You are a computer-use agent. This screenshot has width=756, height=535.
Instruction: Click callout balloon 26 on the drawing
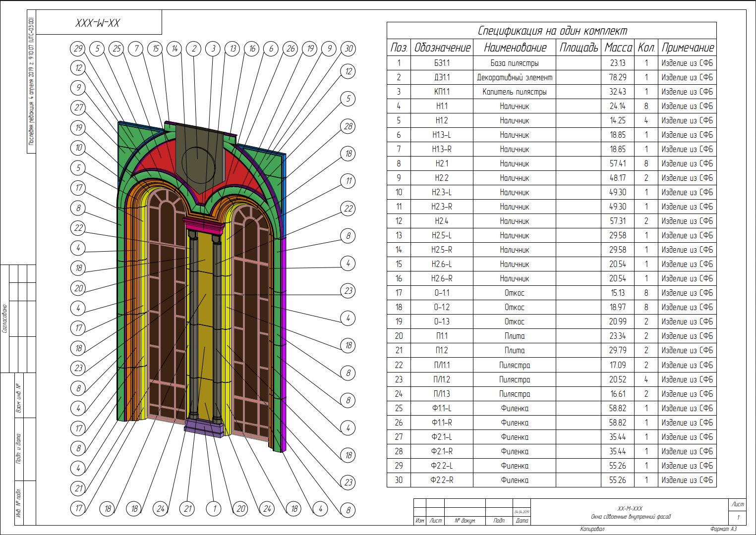pos(291,49)
